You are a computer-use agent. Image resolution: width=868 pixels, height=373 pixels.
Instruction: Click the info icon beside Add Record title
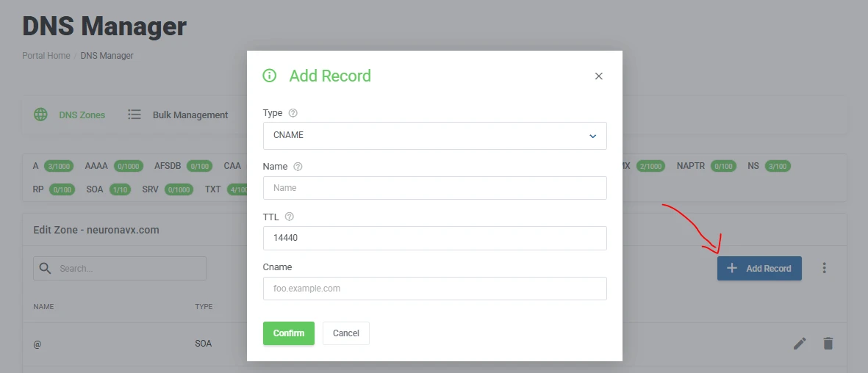pos(269,76)
